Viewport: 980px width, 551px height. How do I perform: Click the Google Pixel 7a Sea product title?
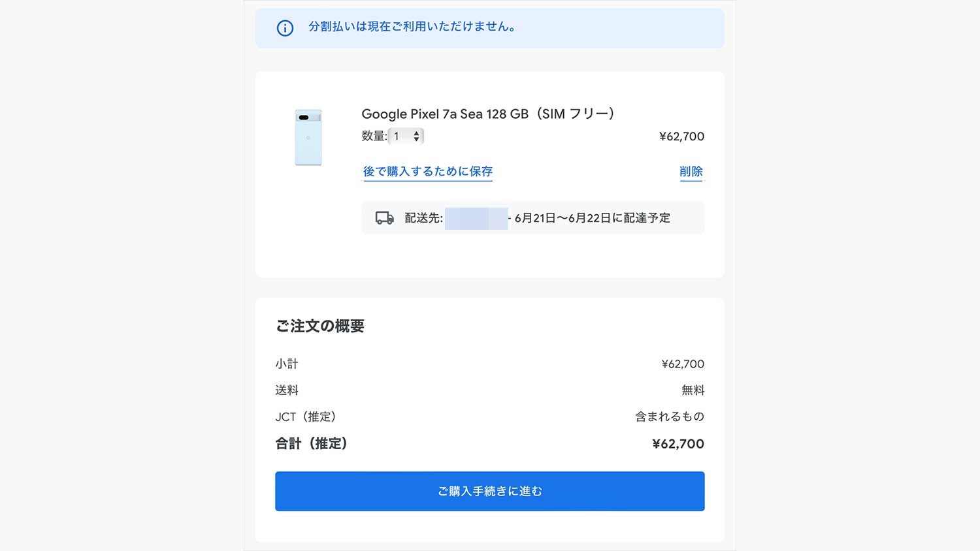click(487, 114)
